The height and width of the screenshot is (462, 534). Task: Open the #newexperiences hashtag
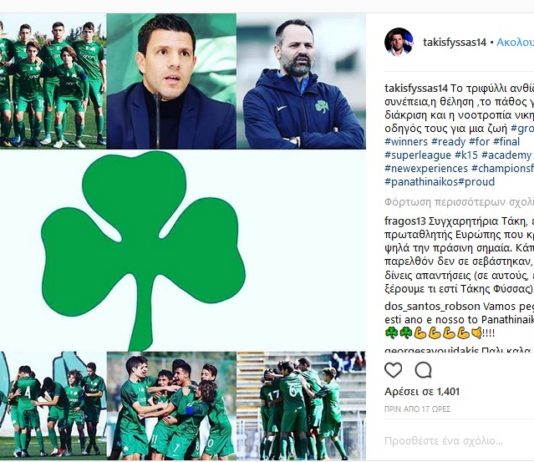tap(426, 169)
